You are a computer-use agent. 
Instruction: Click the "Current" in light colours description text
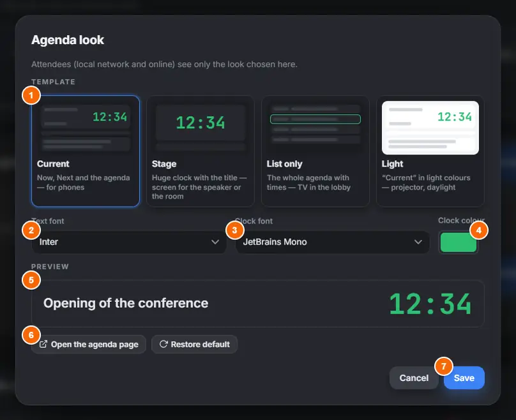[426, 182]
